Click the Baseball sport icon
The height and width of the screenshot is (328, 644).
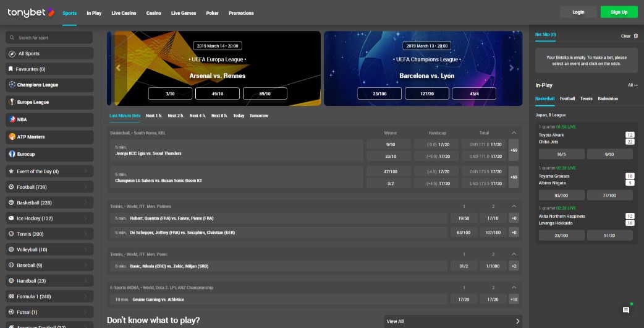point(11,265)
